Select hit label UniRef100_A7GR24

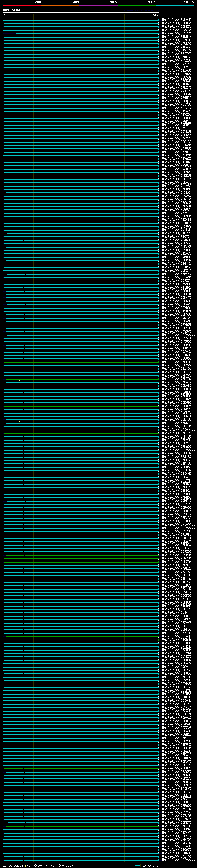[x=177, y=410]
